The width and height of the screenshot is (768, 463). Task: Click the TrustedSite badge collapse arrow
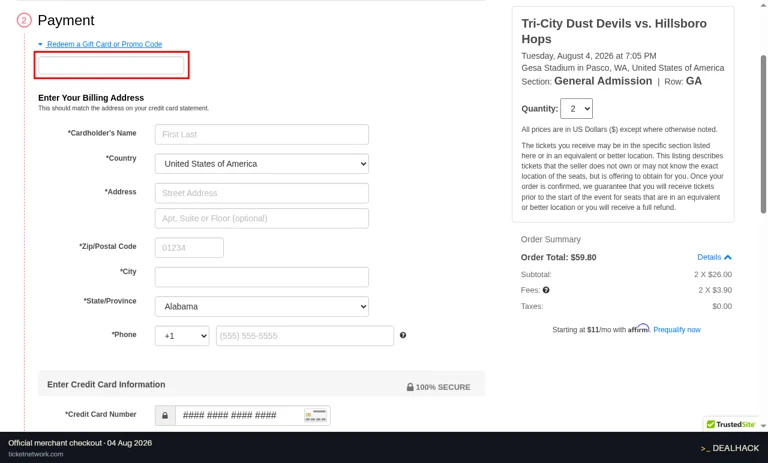[763, 426]
